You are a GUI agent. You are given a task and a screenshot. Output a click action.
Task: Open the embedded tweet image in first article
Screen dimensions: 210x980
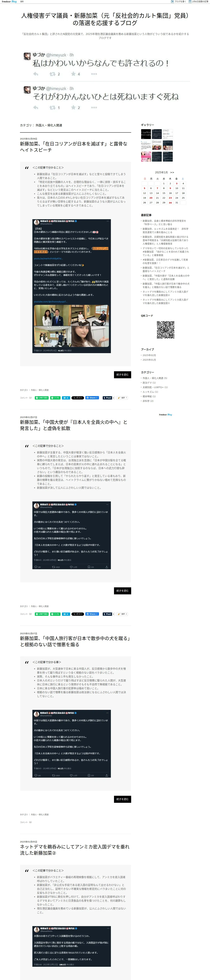[x=72, y=286]
